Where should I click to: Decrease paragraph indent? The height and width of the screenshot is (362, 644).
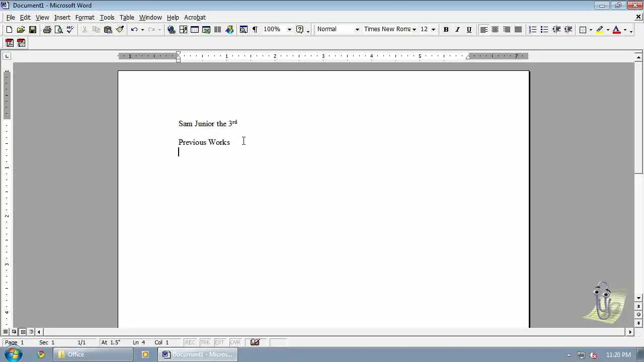tap(556, 30)
